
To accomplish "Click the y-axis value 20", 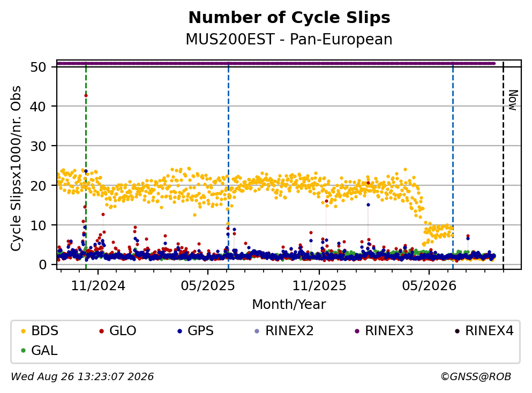I will coord(38,186).
